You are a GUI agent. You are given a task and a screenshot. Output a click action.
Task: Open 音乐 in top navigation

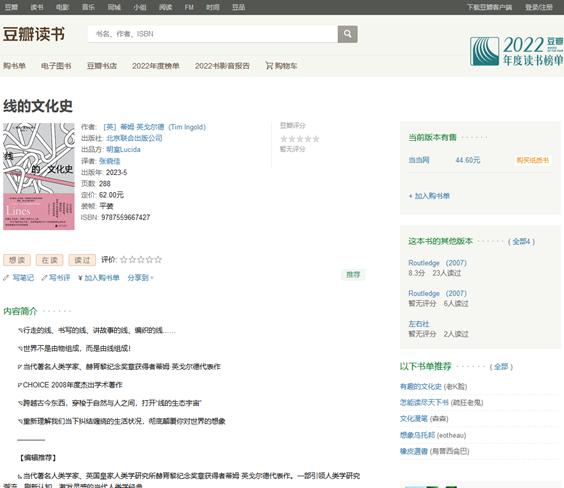pyautogui.click(x=88, y=7)
